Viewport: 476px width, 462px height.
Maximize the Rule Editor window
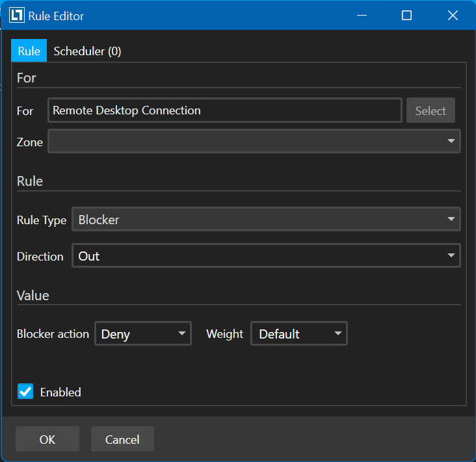(x=406, y=16)
